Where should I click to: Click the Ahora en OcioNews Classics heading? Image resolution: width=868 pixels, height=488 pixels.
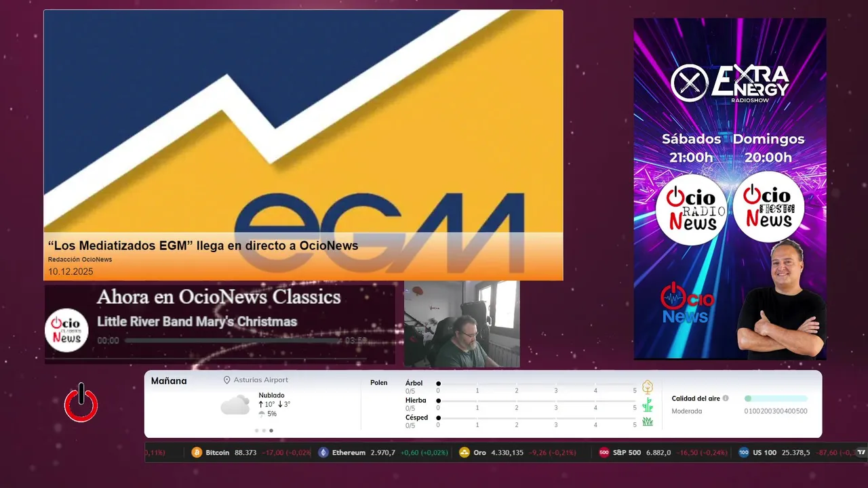click(x=218, y=297)
